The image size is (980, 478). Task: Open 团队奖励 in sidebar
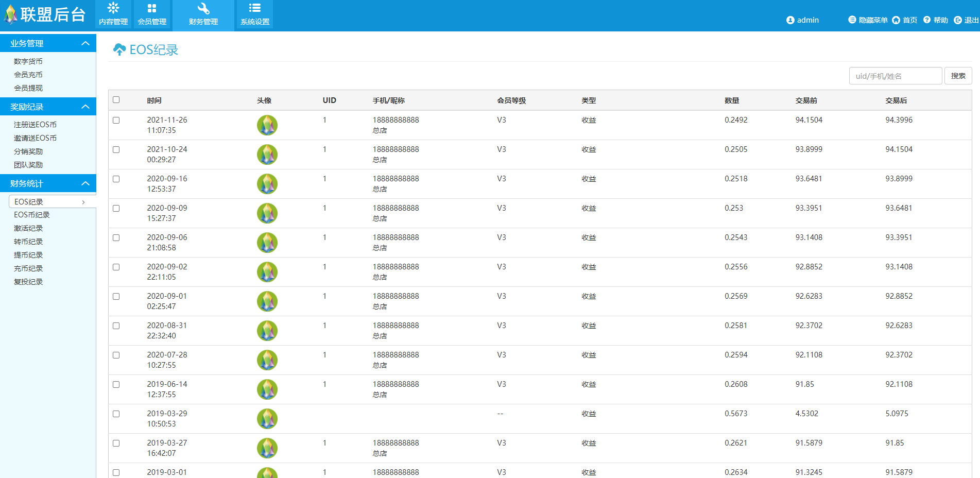(x=28, y=165)
